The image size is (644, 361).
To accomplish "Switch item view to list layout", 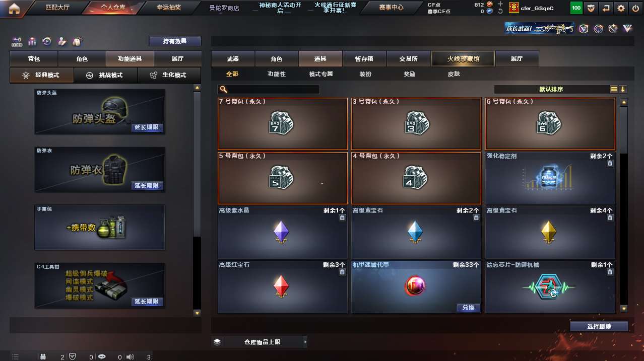I will 614,89.
